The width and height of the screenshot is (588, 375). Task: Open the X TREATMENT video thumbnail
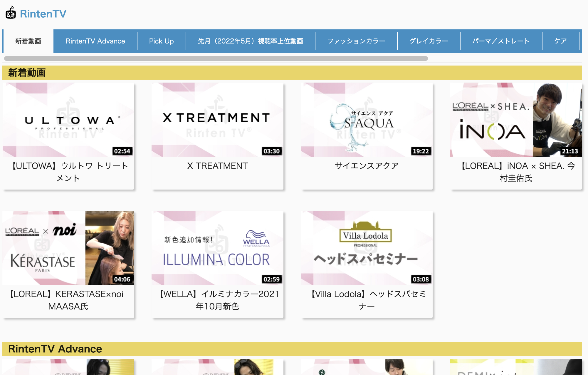pos(217,120)
